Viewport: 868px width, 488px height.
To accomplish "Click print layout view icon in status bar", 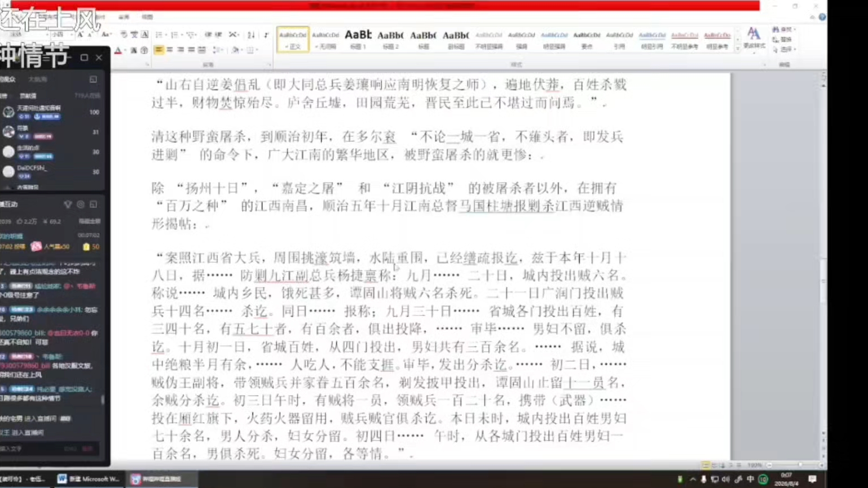I will pyautogui.click(x=705, y=465).
